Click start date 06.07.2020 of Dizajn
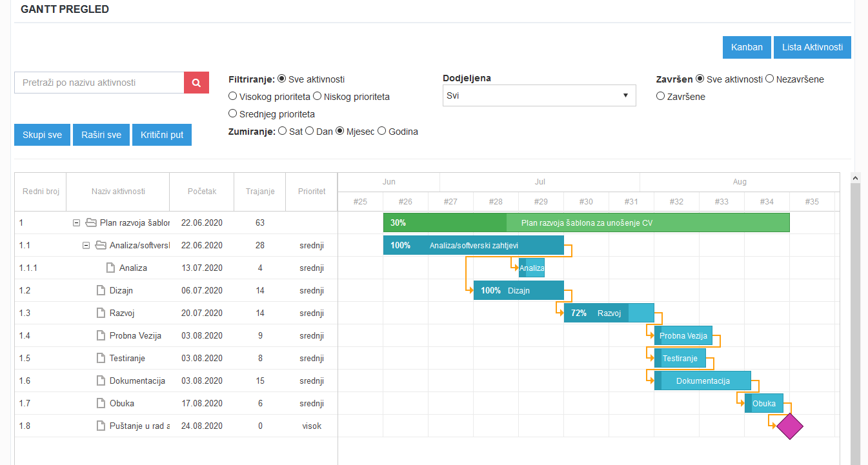Image resolution: width=868 pixels, height=465 pixels. tap(202, 290)
